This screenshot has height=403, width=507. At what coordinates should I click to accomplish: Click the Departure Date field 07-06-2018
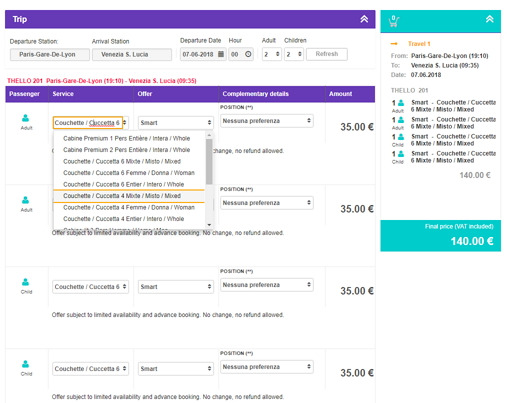coord(203,54)
